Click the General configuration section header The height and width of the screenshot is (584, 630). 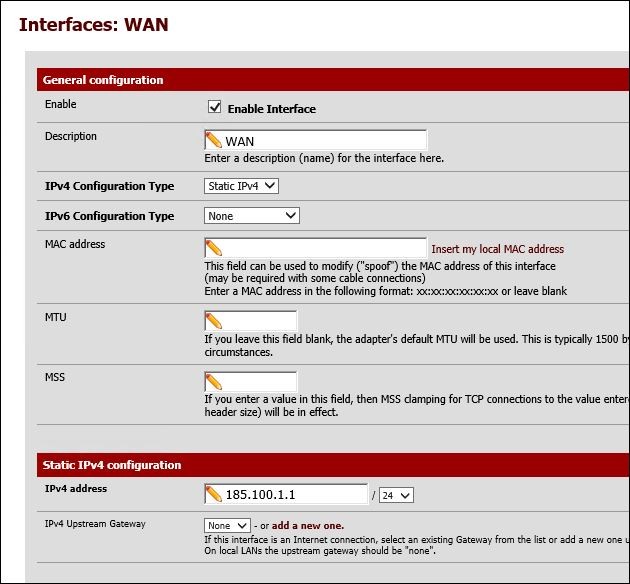(104, 80)
